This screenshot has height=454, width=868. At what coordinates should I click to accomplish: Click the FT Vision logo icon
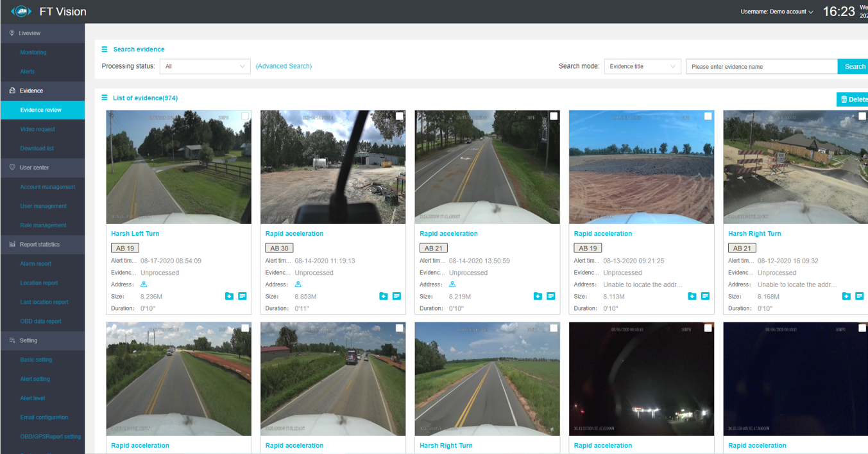point(21,12)
